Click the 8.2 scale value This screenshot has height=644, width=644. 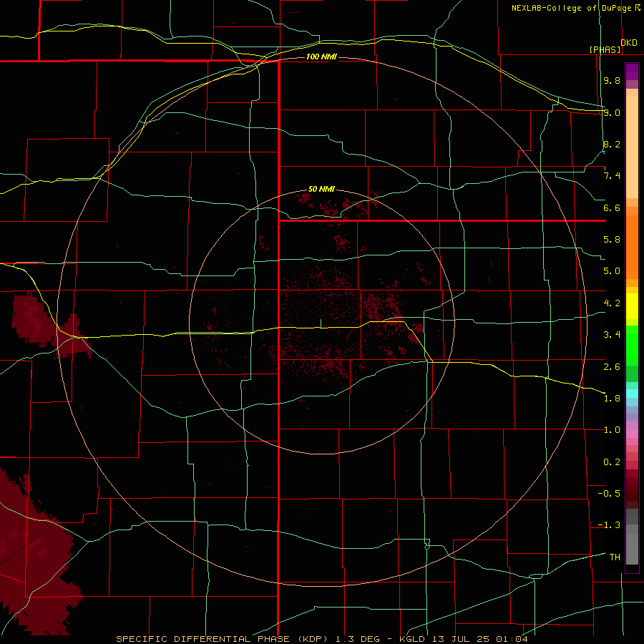(612, 144)
